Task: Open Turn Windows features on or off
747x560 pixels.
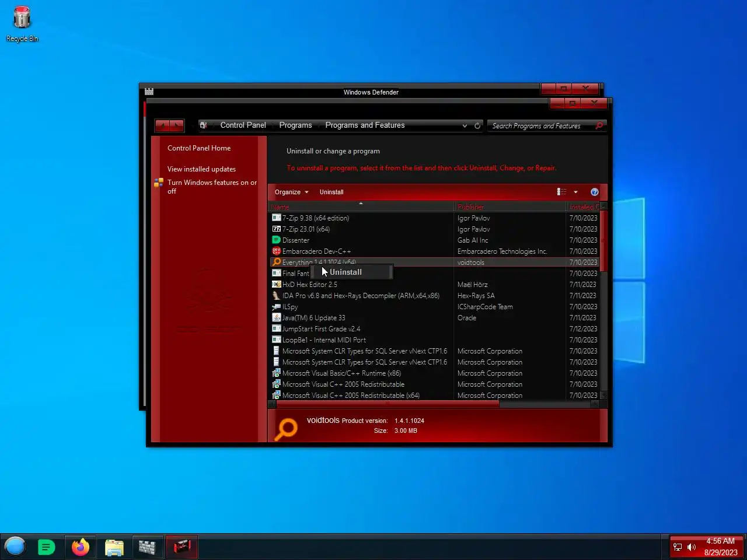Action: click(212, 187)
